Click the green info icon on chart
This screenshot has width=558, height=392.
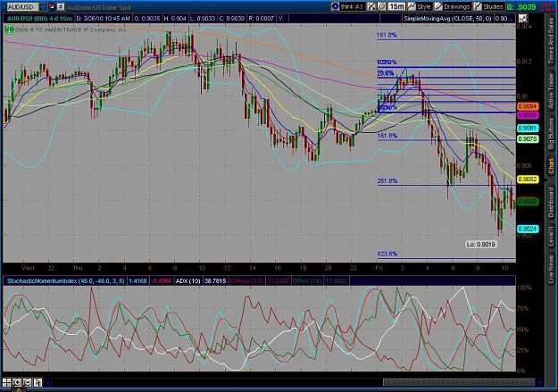coord(9,29)
